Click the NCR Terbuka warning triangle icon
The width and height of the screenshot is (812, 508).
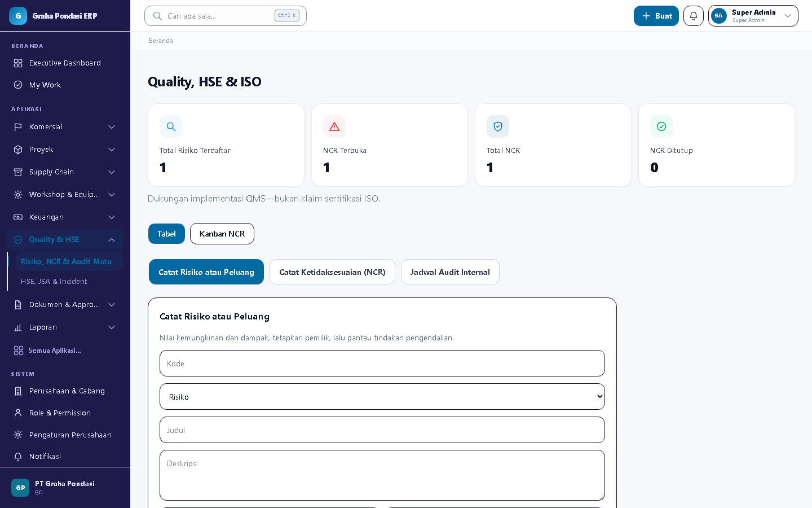coord(334,126)
